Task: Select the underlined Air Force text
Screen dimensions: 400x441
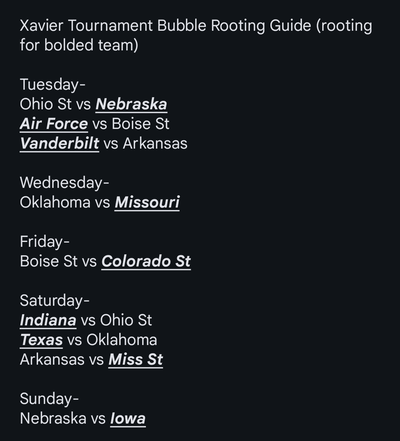Action: (54, 124)
